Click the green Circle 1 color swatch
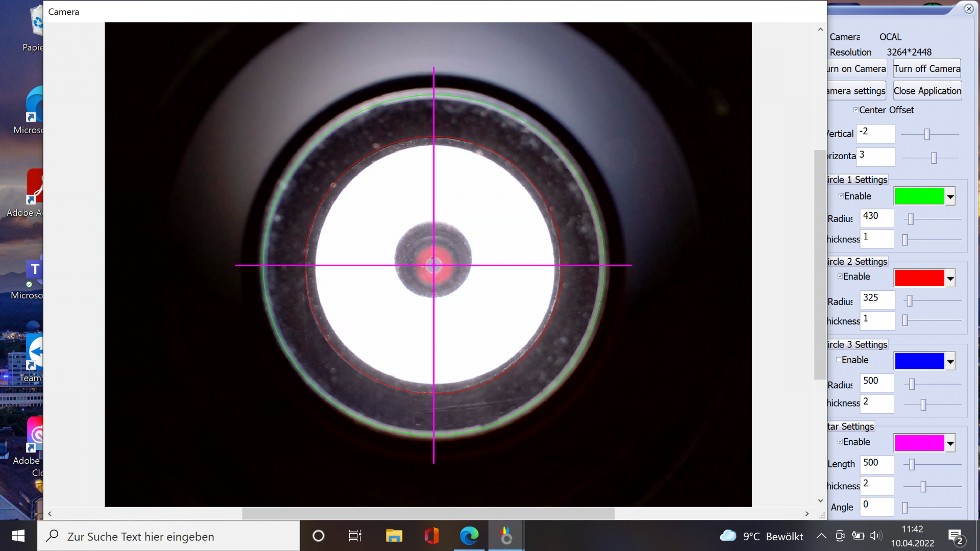This screenshot has height=551, width=980. pyautogui.click(x=919, y=196)
